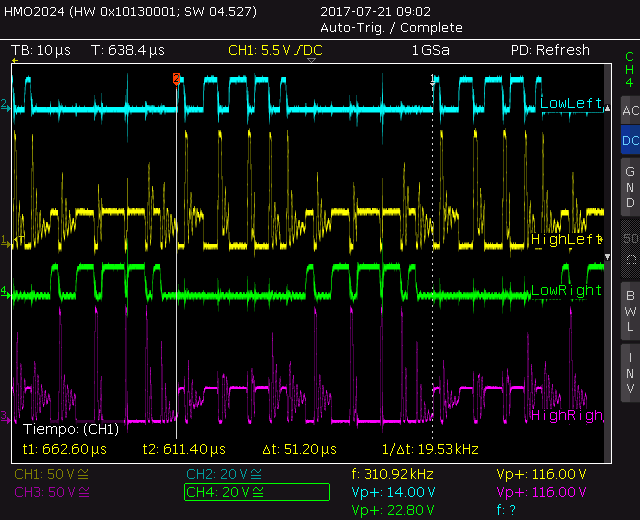The image size is (640, 520).
Task: Toggle the BWL bandwidth limit softkey
Action: click(630, 311)
